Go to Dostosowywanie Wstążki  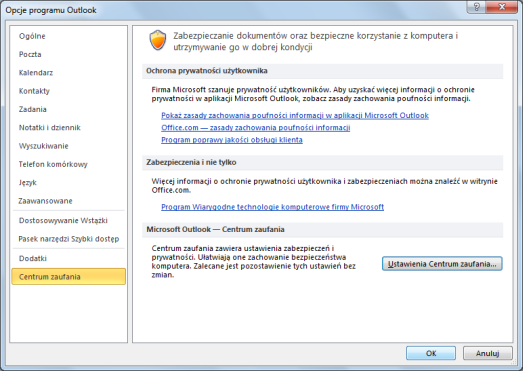coord(63,221)
